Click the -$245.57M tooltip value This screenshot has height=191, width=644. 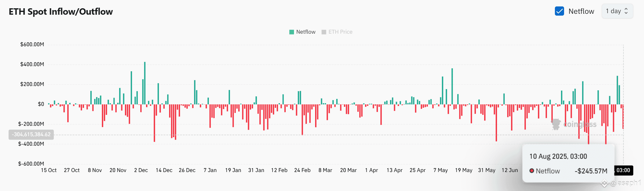[x=591, y=171]
